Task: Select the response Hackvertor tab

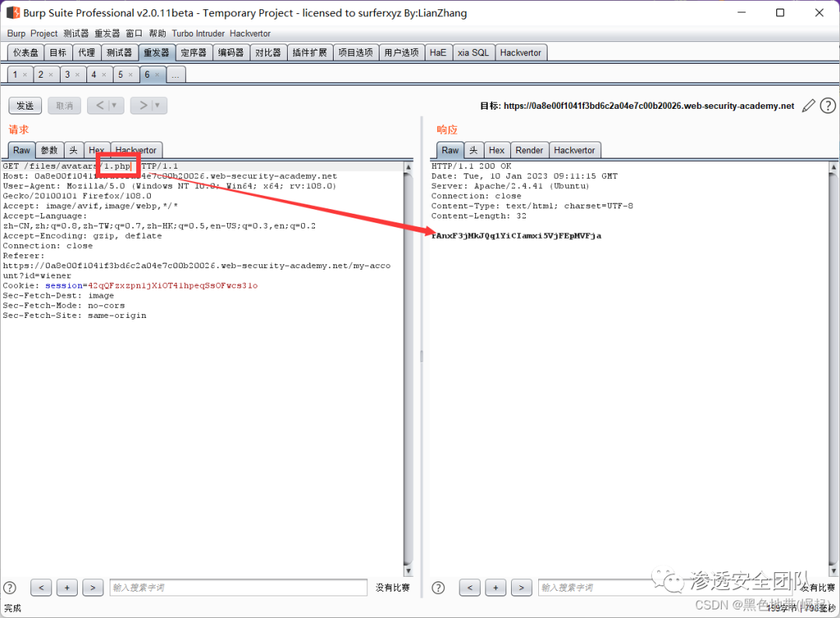Action: [x=574, y=151]
